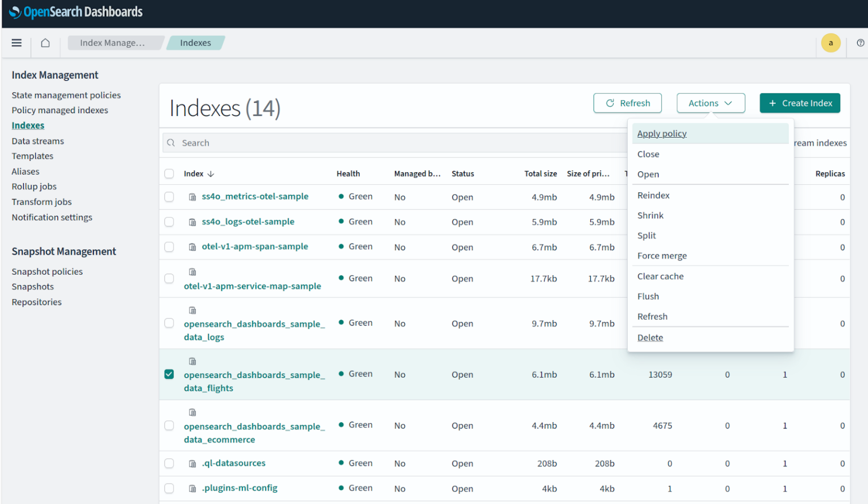The height and width of the screenshot is (504, 868).
Task: Click the Index Management breadcrumb
Action: point(113,43)
